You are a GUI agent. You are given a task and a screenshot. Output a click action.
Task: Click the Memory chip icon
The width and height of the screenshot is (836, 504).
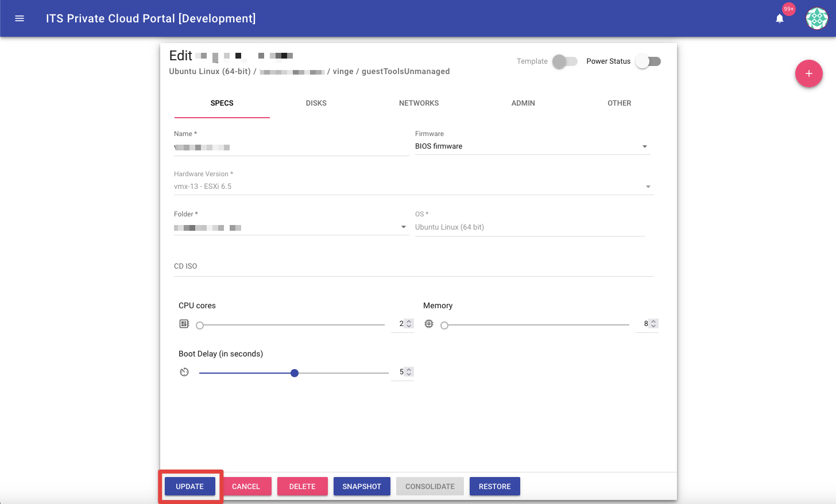click(429, 324)
